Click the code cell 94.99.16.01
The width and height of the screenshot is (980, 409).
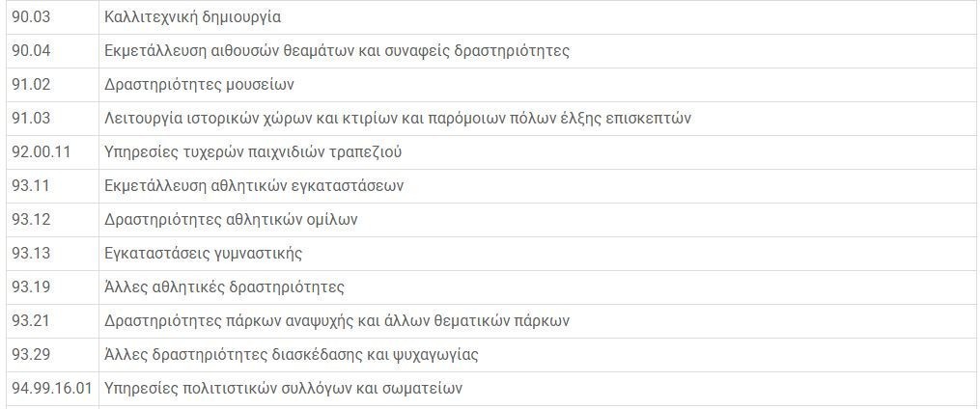[x=51, y=388]
